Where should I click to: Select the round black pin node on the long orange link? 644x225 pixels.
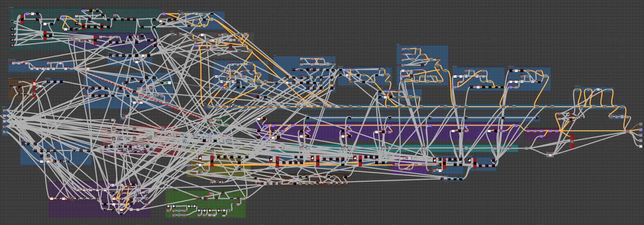click(x=232, y=106)
